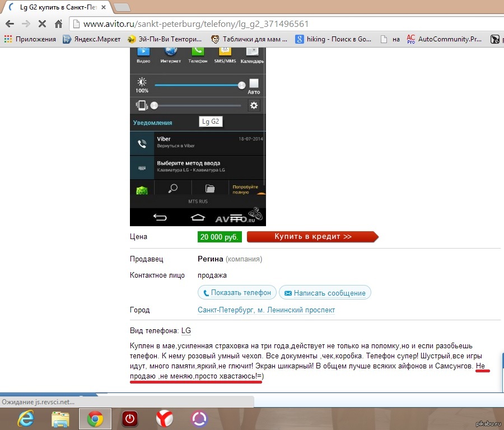Click the folder icon in phone image

tap(210, 188)
